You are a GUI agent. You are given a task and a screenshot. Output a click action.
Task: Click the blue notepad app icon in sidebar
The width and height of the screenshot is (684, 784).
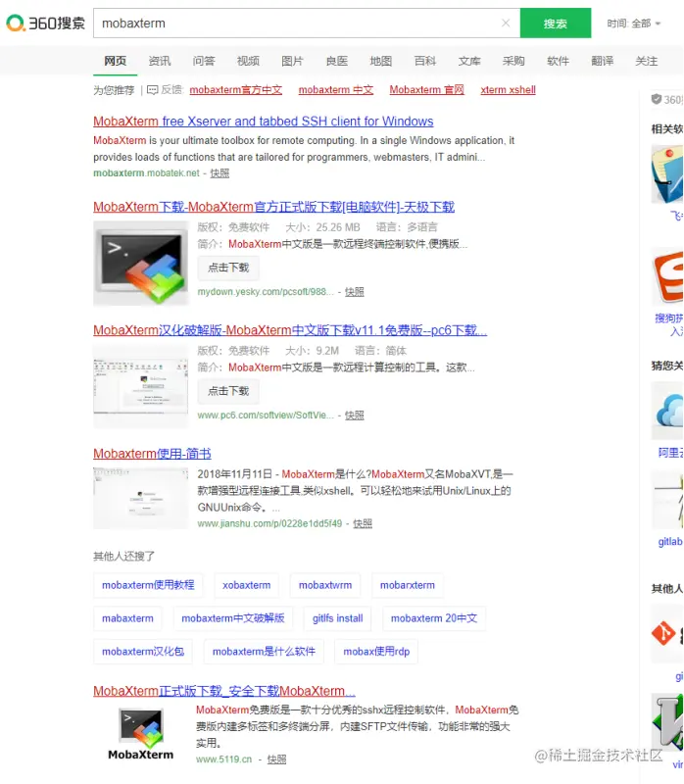tap(667, 174)
